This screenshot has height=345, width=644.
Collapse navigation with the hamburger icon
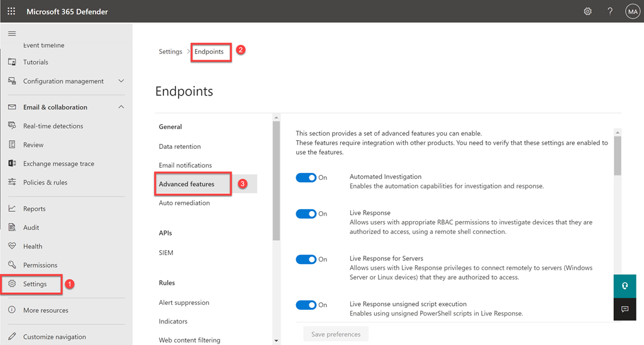11,33
